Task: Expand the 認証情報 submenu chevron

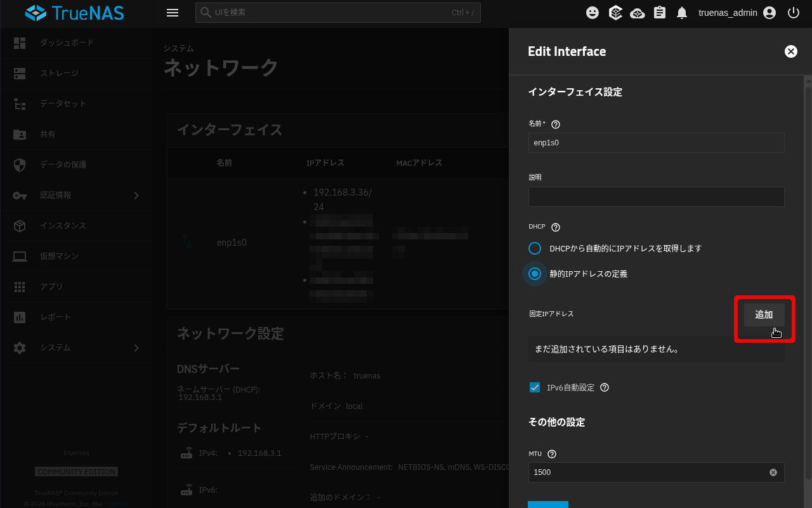Action: [x=136, y=195]
